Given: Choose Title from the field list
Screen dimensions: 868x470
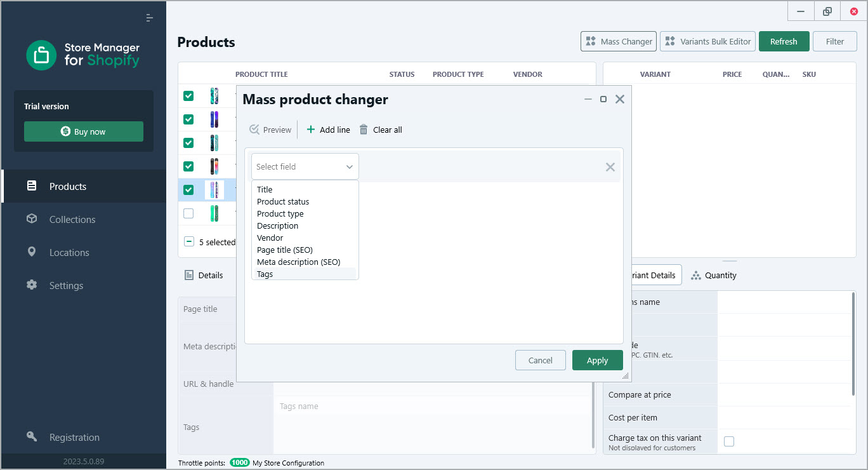Looking at the screenshot, I should (x=305, y=189).
